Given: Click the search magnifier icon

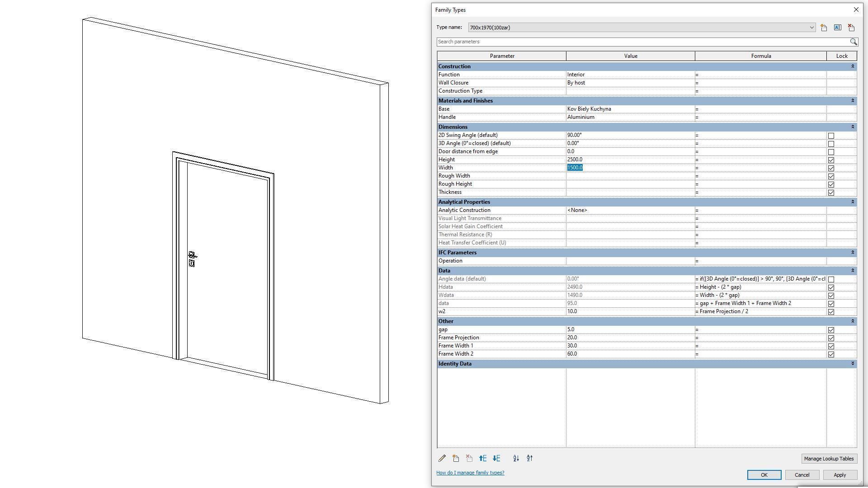Looking at the screenshot, I should 853,42.
